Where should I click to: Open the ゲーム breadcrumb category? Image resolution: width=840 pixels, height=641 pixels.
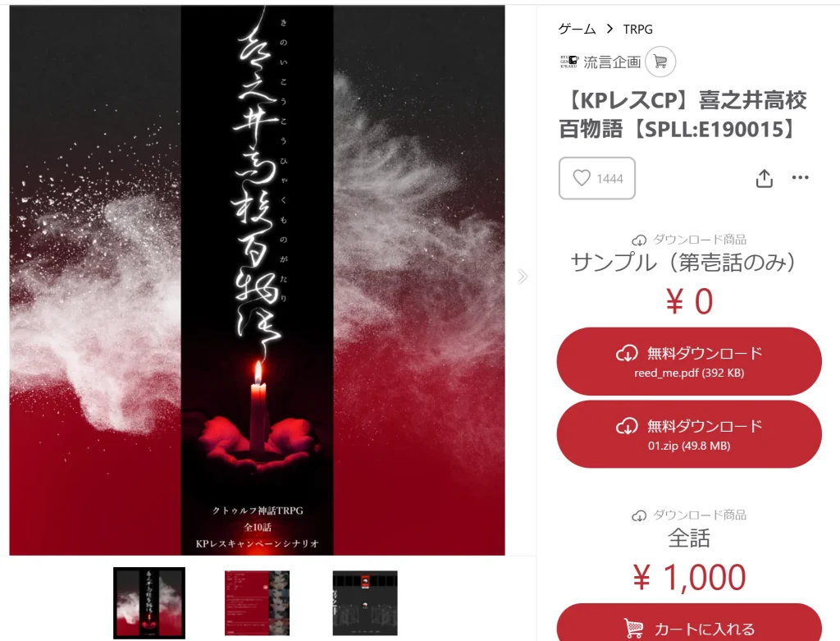pyautogui.click(x=577, y=29)
